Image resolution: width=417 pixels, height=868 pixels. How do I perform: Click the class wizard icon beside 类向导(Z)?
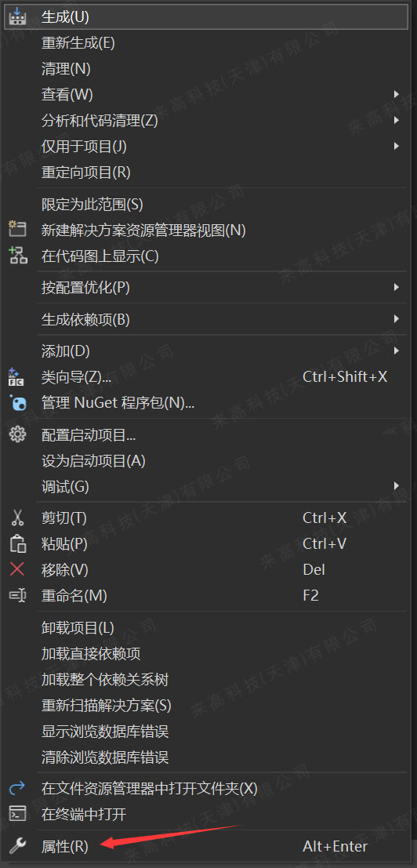(17, 377)
